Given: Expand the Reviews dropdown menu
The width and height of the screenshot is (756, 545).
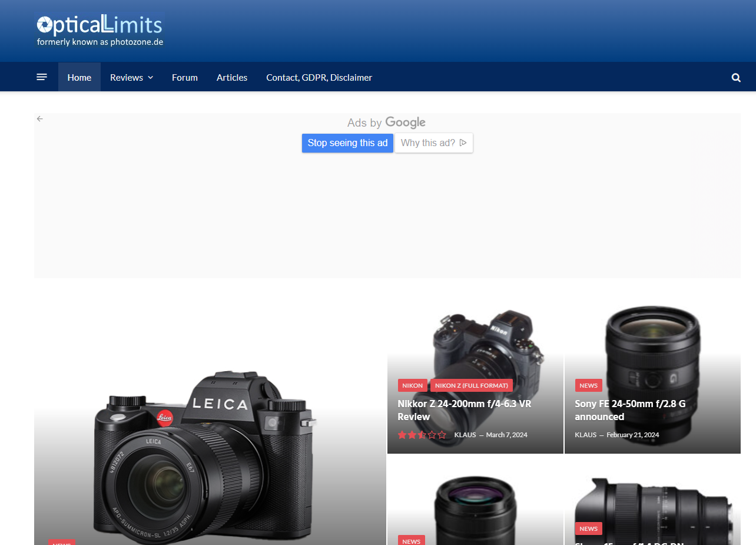Looking at the screenshot, I should [x=131, y=77].
